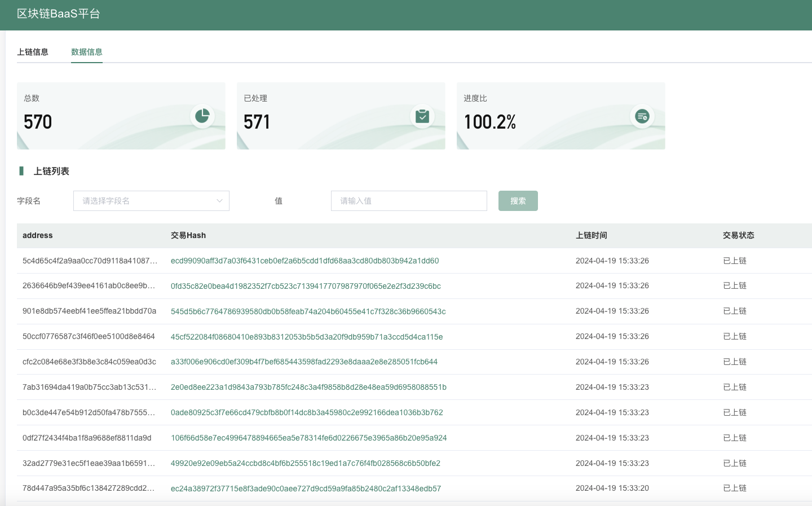Open transaction hash 49920e92e09eb5a24c...

(306, 463)
